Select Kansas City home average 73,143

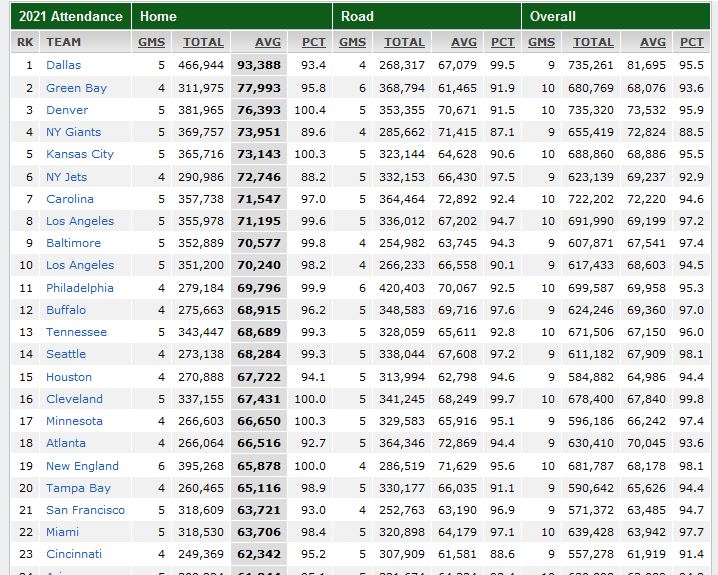tap(259, 154)
